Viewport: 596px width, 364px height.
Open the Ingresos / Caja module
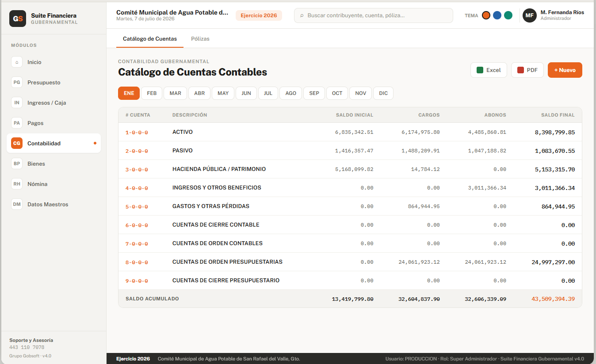[x=53, y=103]
